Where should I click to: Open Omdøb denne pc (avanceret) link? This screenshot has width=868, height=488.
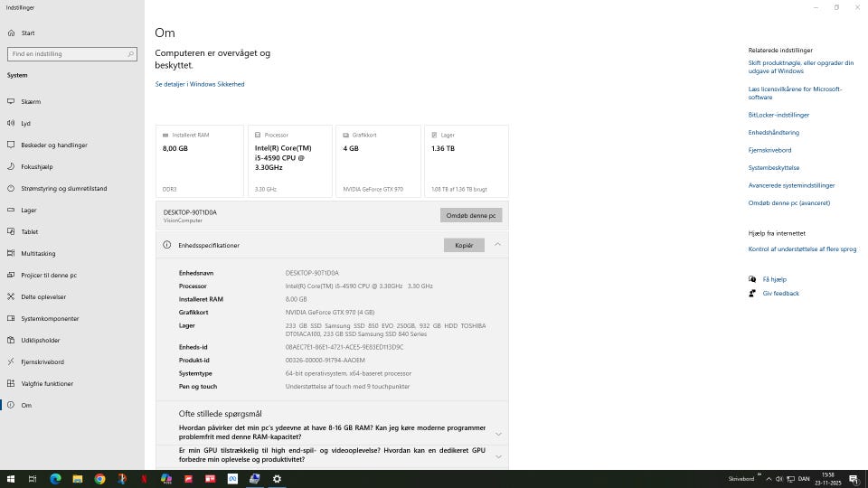point(789,203)
